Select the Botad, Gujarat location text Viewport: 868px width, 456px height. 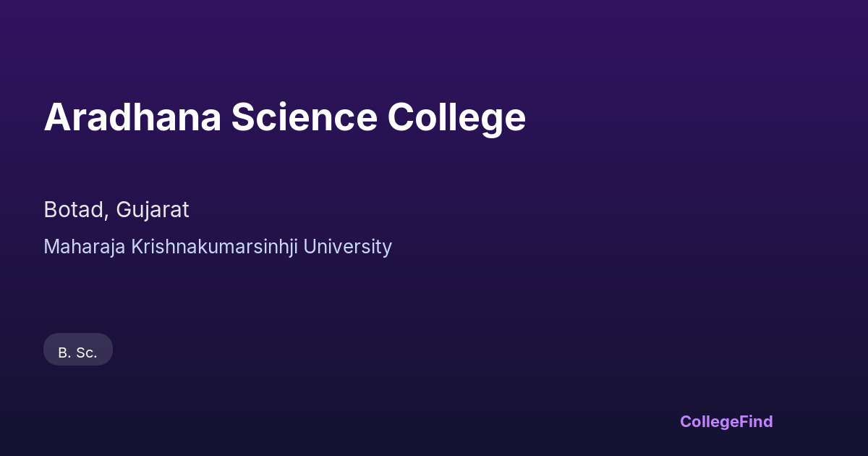[116, 210]
